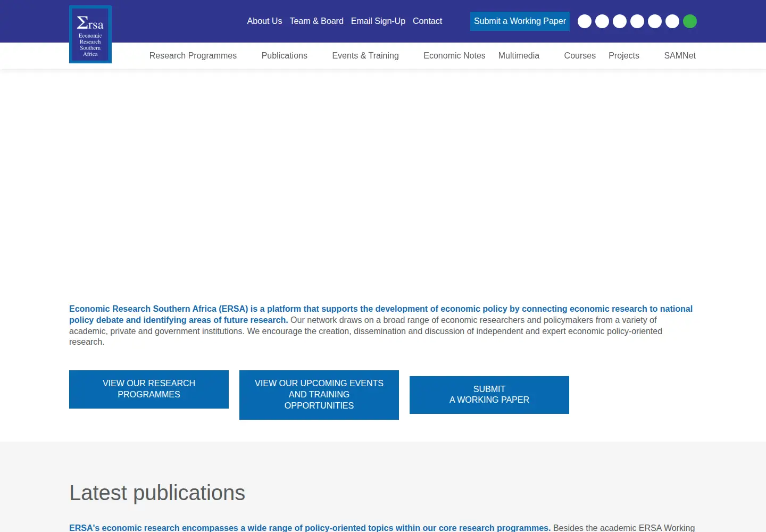Click the ERSA logo
The height and width of the screenshot is (532, 766).
coord(90,35)
